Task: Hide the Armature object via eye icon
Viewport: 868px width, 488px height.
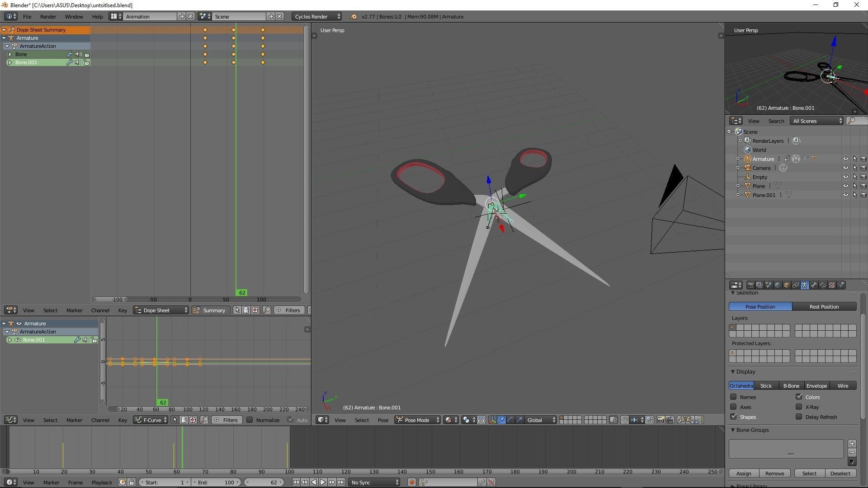Action: coord(845,159)
